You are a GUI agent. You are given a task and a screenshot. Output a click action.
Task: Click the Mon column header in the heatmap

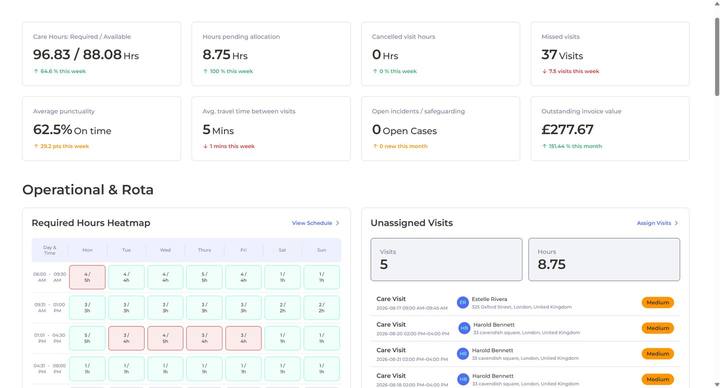[x=87, y=250]
